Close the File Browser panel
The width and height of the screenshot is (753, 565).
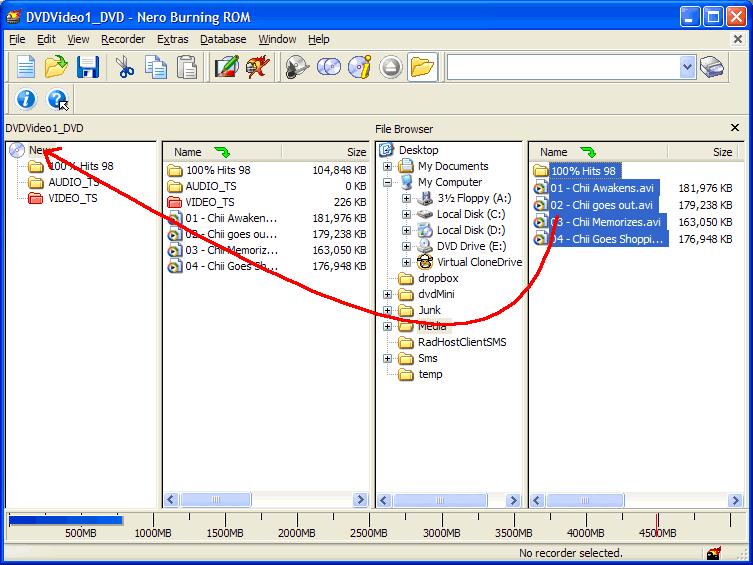[735, 128]
